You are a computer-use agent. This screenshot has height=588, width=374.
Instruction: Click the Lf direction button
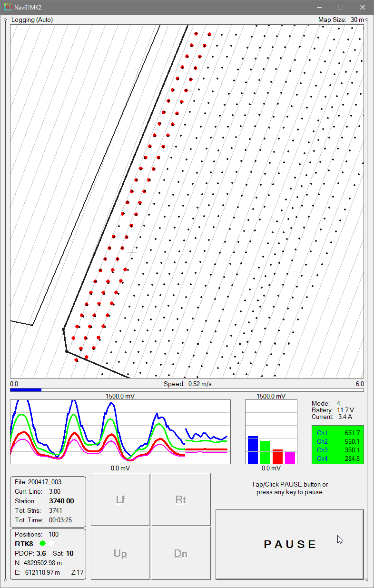coord(120,499)
